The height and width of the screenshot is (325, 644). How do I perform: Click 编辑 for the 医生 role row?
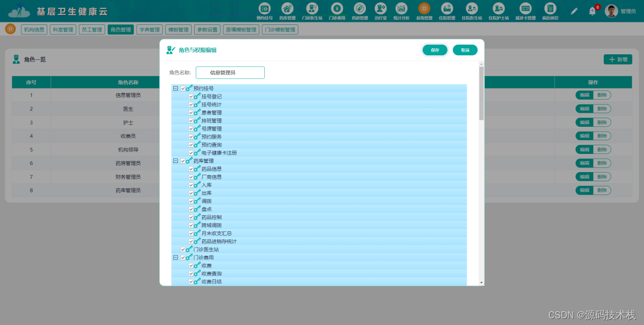point(585,109)
